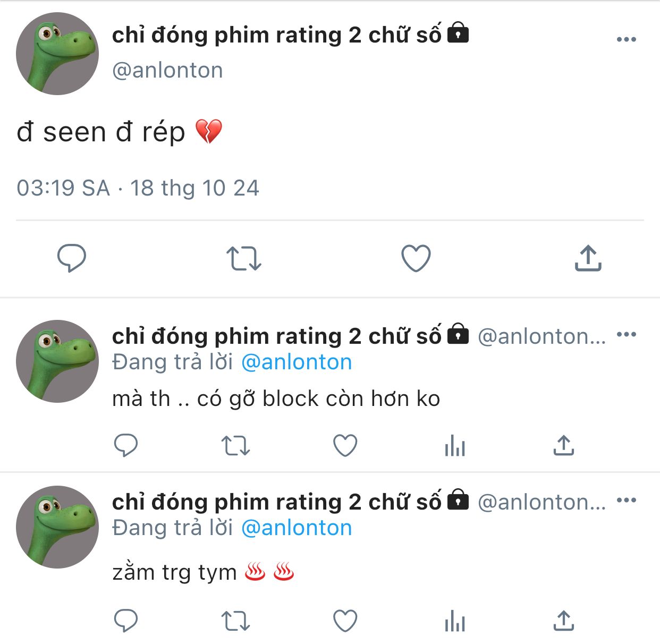Like the main "đ seen đ rép" tweet
The image size is (660, 644).
[416, 258]
